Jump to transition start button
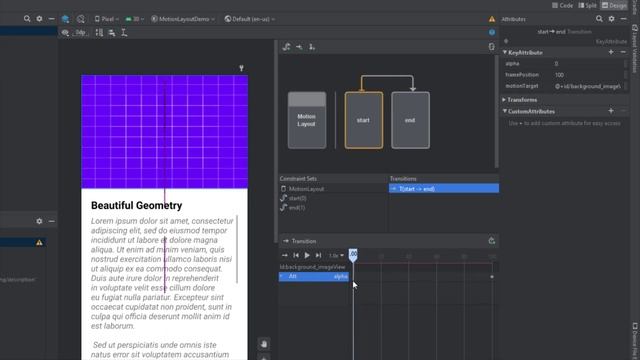This screenshot has width=640, height=360. coord(296,256)
